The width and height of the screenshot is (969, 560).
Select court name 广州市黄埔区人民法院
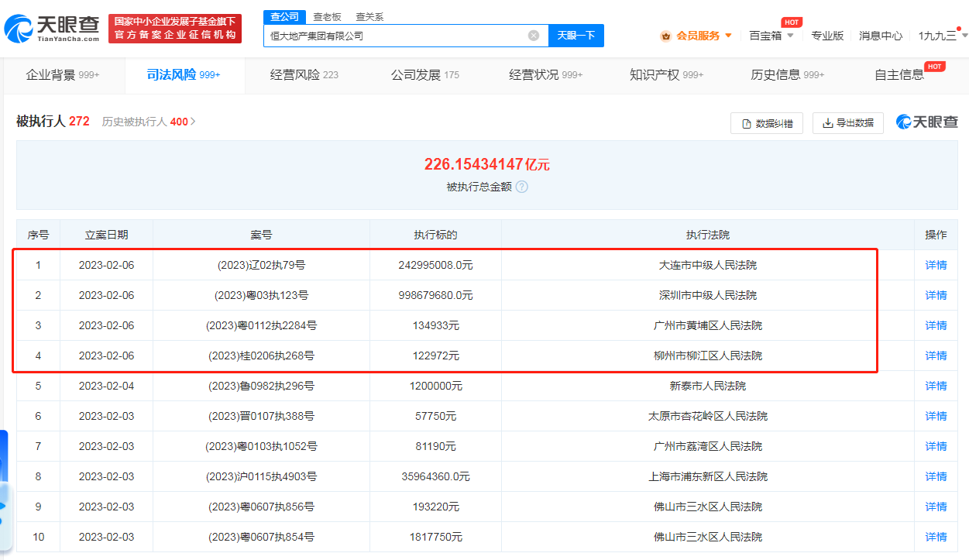708,325
